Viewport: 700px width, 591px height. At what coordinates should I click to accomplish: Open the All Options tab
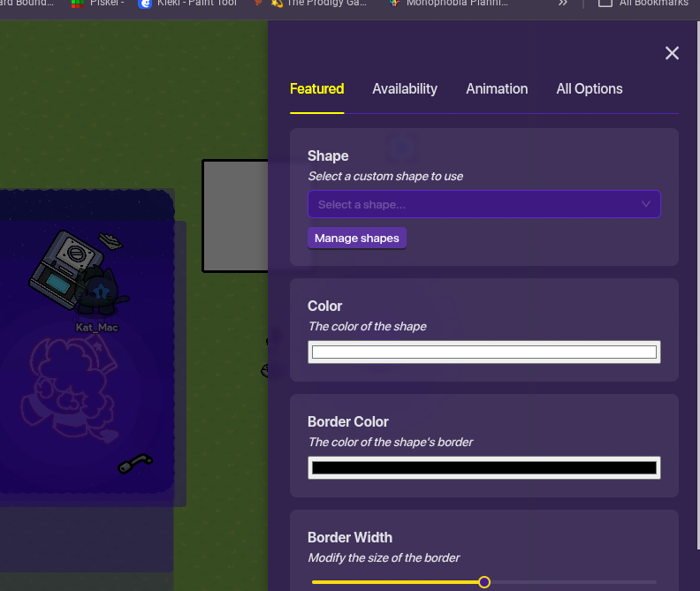(x=589, y=88)
